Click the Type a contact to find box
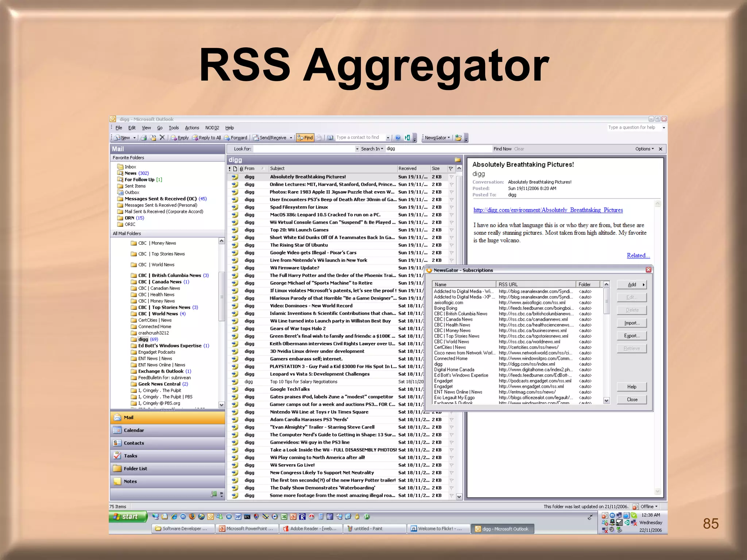 [x=360, y=137]
